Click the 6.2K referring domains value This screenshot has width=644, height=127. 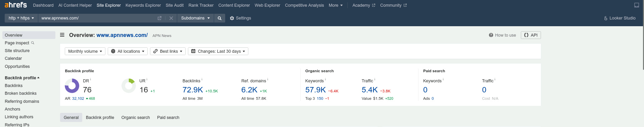tap(249, 90)
